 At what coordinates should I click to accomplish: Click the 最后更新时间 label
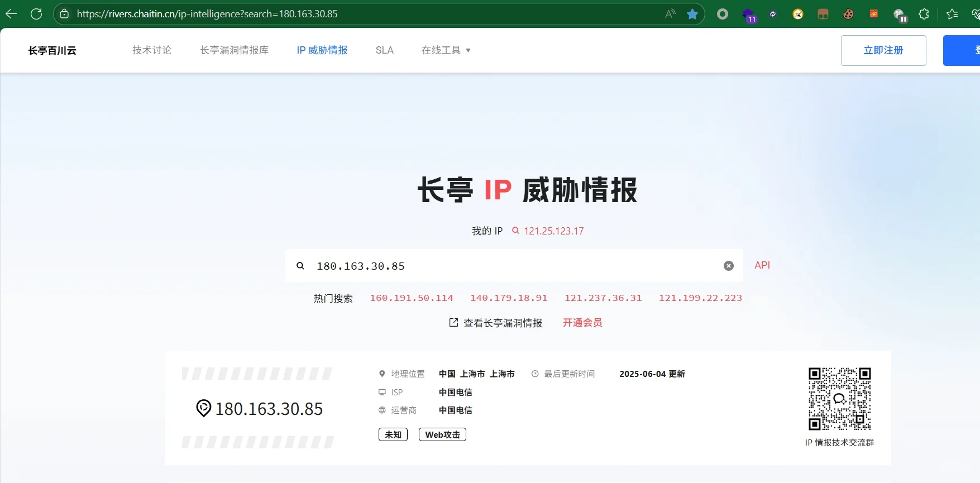(570, 374)
